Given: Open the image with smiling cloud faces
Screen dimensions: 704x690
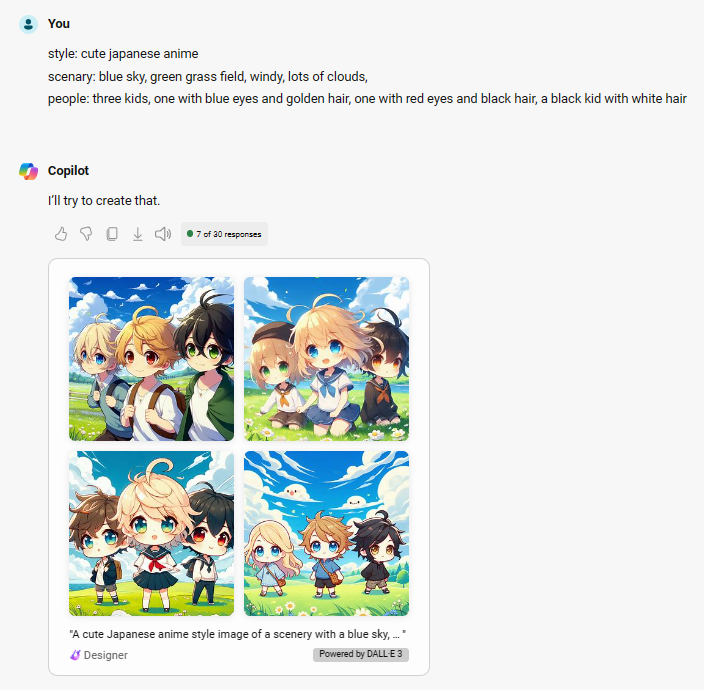Looking at the screenshot, I should click(326, 533).
